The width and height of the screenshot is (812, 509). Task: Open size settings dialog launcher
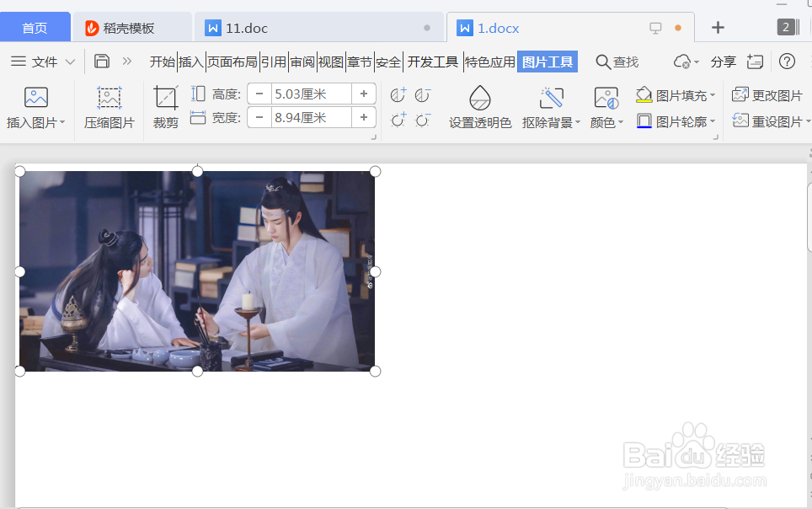click(x=373, y=137)
